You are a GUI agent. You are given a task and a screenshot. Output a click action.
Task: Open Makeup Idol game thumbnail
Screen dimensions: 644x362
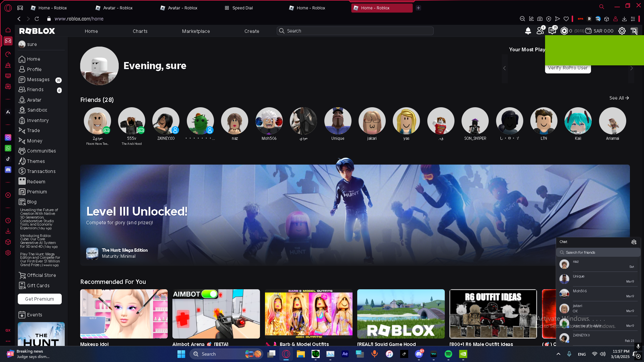pyautogui.click(x=124, y=314)
